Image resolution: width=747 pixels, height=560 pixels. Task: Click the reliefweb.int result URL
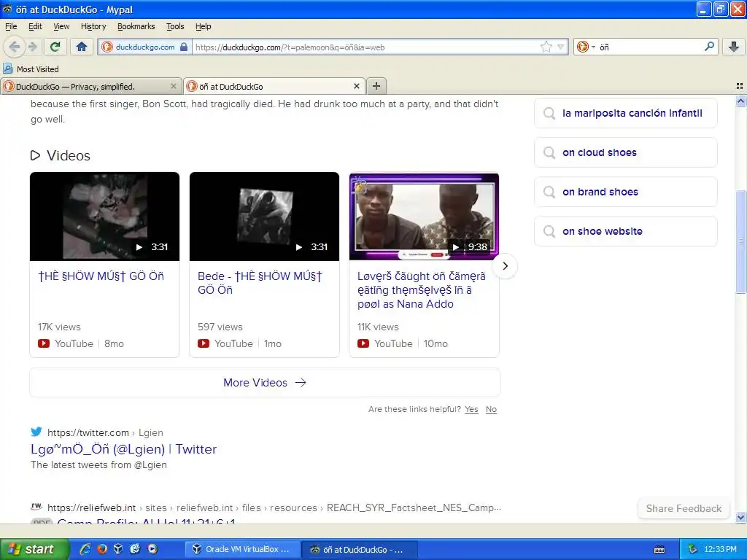274,507
